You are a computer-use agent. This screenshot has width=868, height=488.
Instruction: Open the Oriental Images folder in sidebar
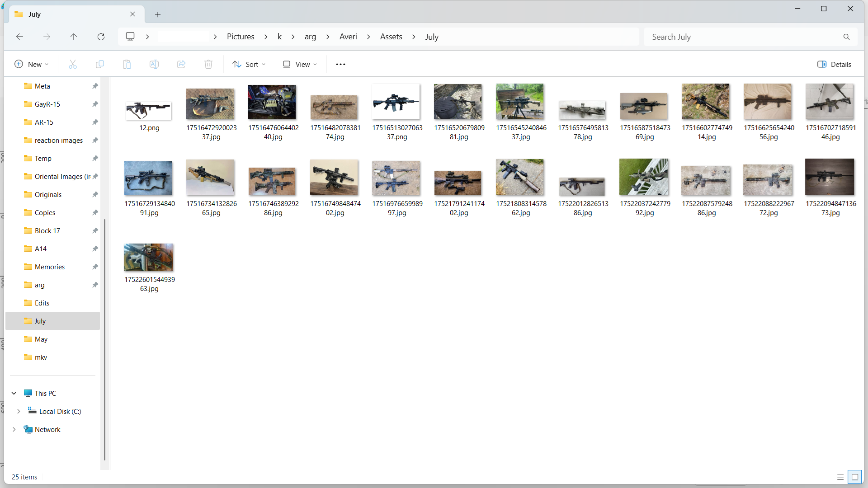pyautogui.click(x=58, y=176)
